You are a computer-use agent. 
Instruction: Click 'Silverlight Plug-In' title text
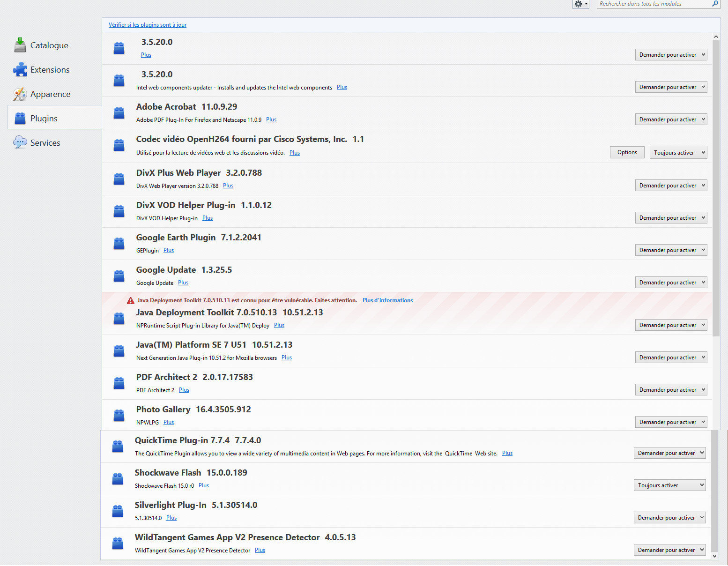[x=171, y=505]
